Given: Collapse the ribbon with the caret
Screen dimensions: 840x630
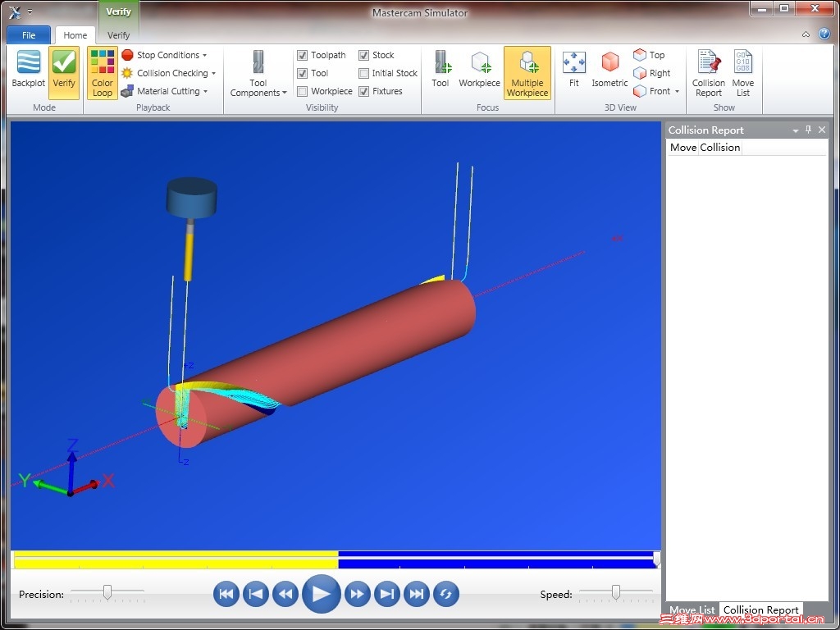Looking at the screenshot, I should (x=806, y=34).
